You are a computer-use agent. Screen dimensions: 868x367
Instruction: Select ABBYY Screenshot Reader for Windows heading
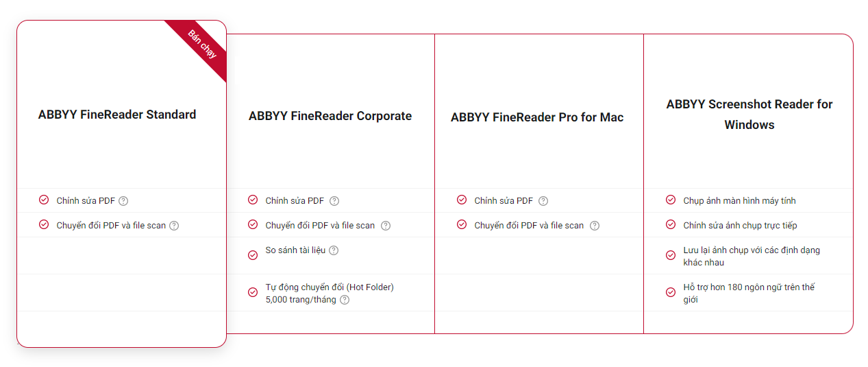[x=749, y=114]
